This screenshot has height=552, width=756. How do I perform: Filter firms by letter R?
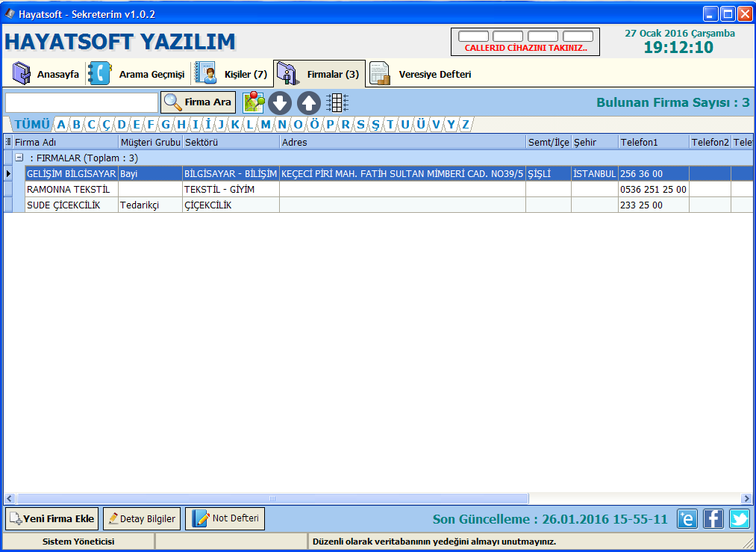click(346, 125)
